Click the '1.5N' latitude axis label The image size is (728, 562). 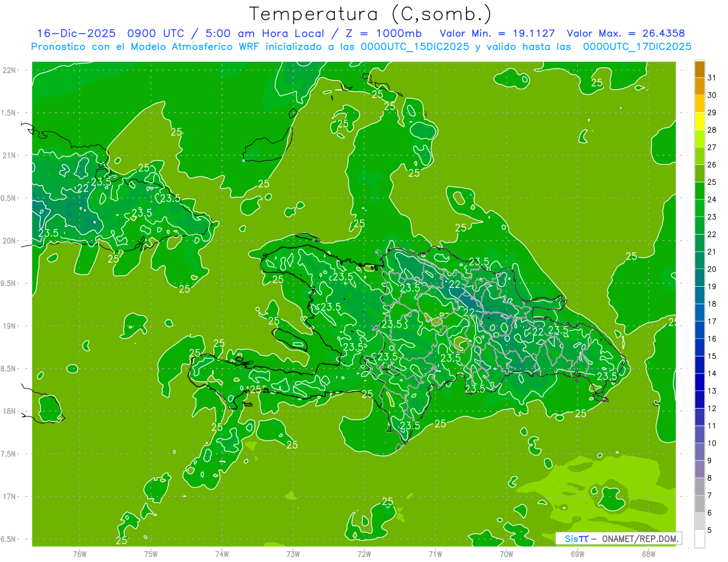[x=8, y=113]
